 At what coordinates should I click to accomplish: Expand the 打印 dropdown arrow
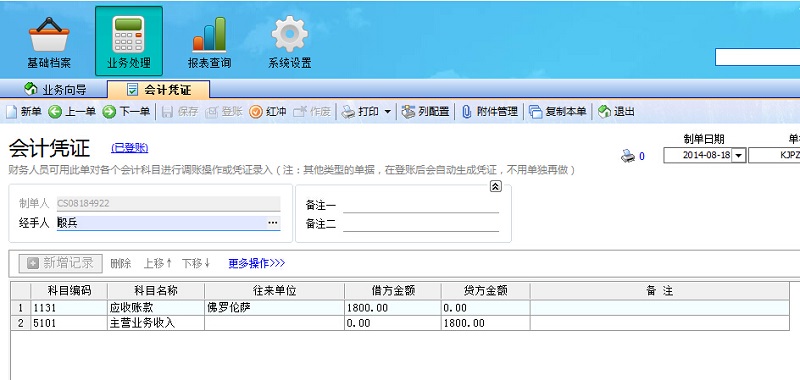point(387,112)
